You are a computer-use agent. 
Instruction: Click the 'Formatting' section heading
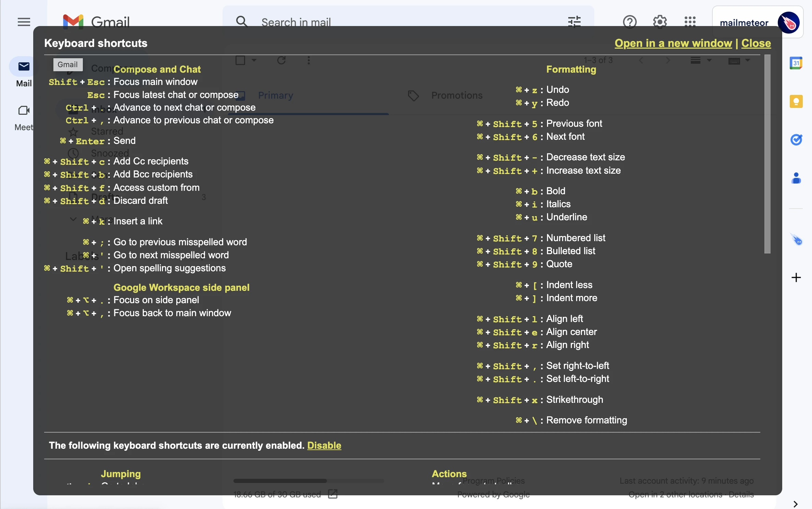(571, 69)
